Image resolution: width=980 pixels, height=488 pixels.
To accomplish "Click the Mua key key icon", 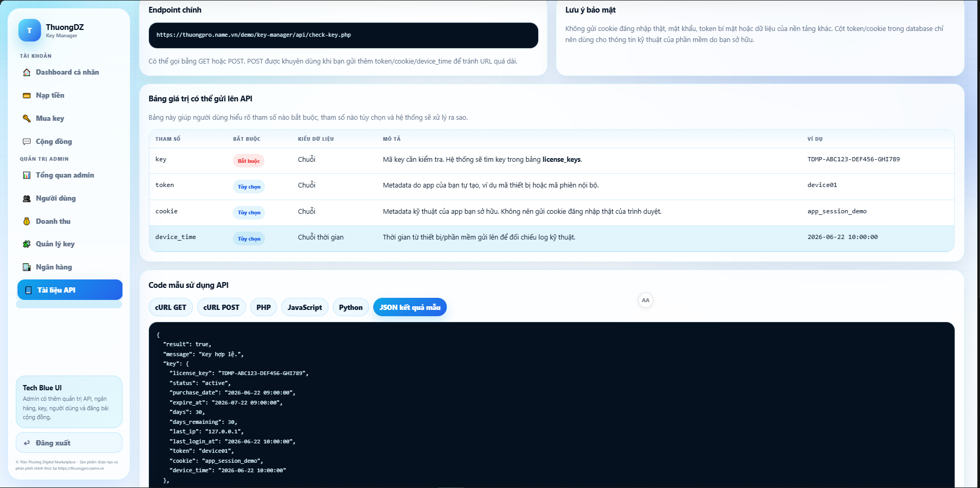I will (x=27, y=119).
